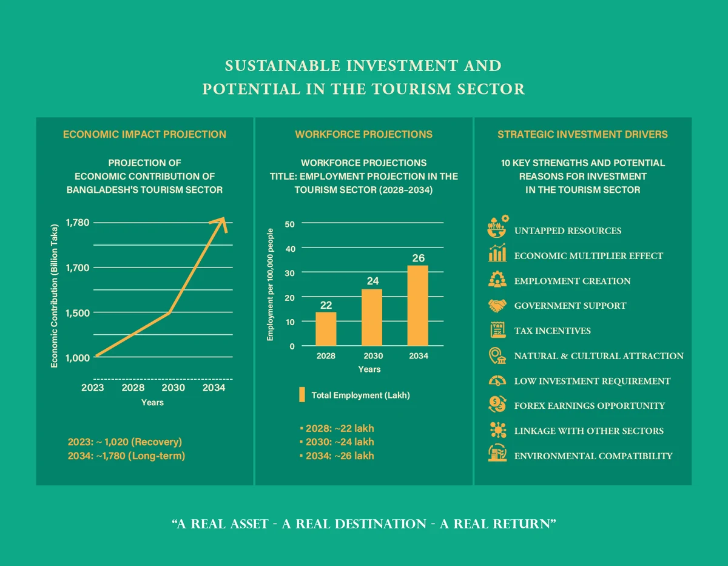
Task: Click the 1,700 y-axis value
Action: tap(77, 268)
